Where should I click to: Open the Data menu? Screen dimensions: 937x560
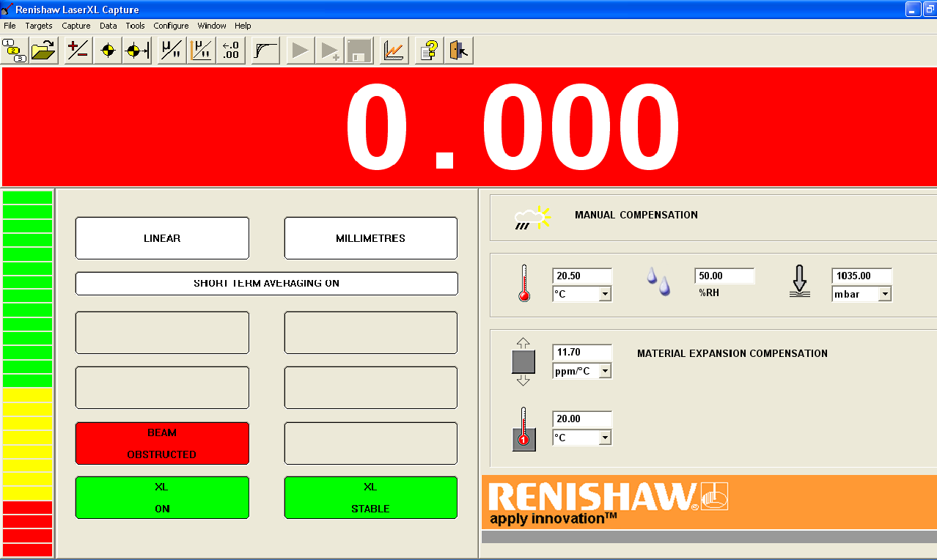[x=109, y=26]
